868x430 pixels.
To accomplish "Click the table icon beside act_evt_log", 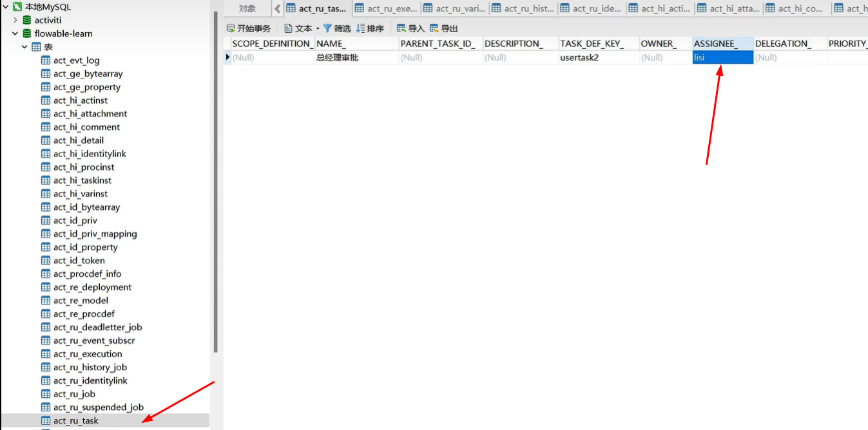I will point(46,61).
